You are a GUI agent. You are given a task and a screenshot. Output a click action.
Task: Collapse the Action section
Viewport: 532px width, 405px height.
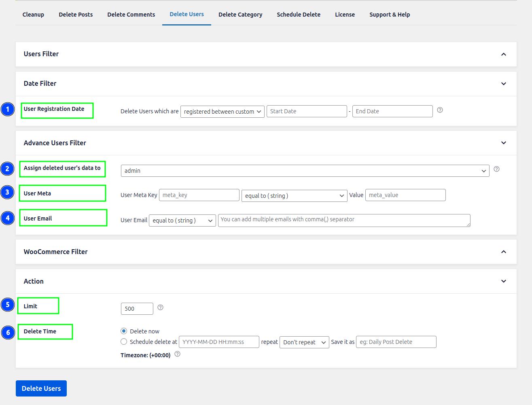[x=503, y=281]
